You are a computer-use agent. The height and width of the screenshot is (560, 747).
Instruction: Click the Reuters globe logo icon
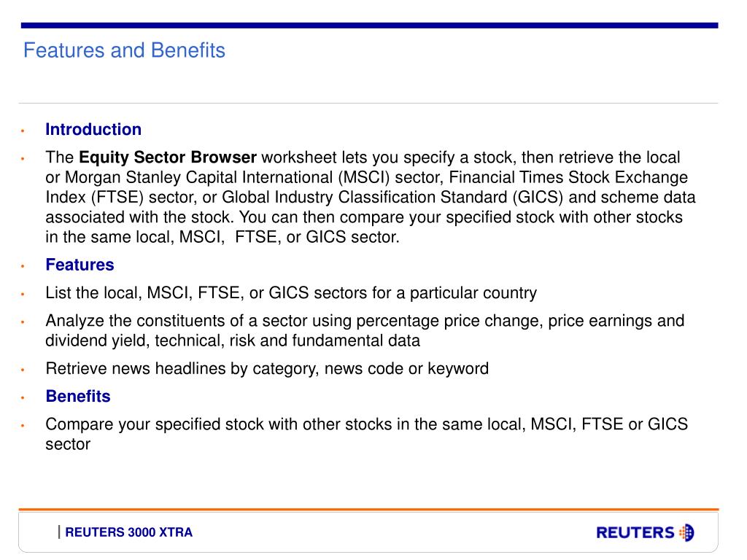click(686, 532)
